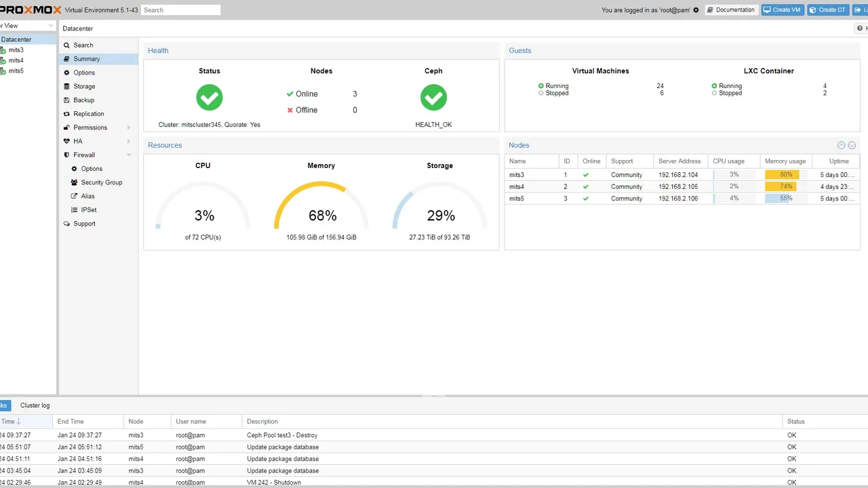Expand the Nodes panel with down-arrow icon
This screenshot has height=488, width=868.
852,145
